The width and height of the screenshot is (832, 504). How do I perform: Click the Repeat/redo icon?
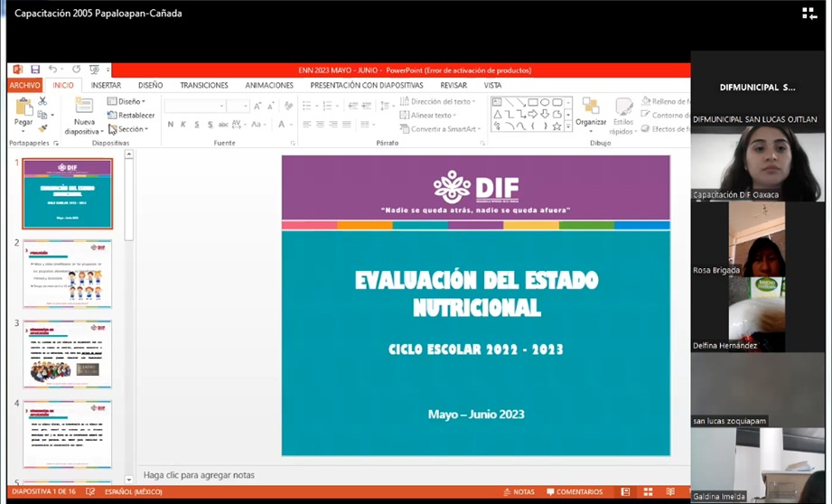[x=77, y=69]
